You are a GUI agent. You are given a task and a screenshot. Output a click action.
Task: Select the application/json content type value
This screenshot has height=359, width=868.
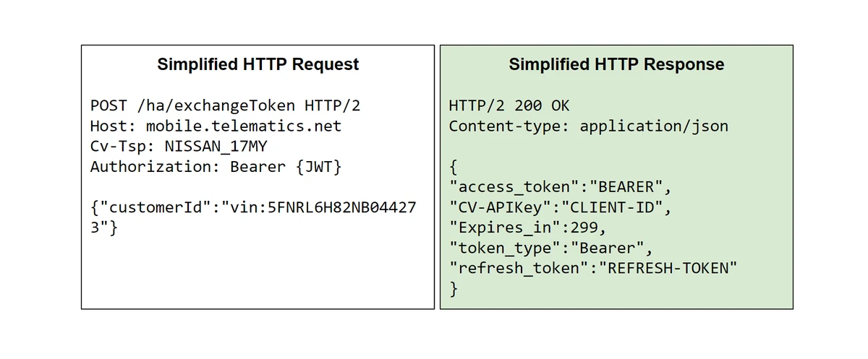(x=654, y=126)
